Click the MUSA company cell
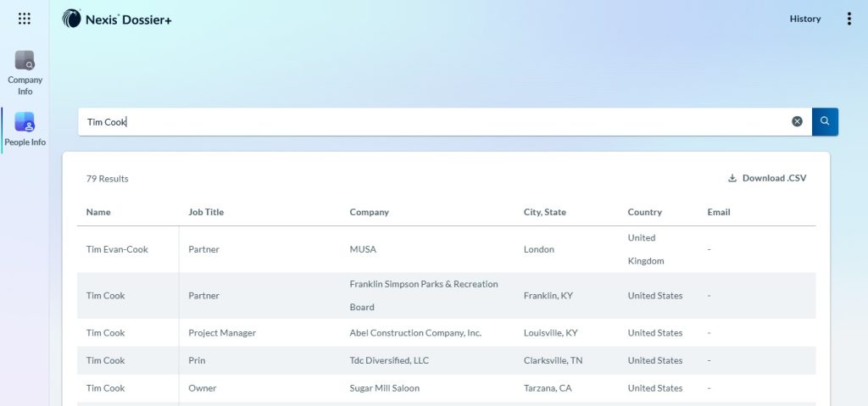 pyautogui.click(x=363, y=249)
